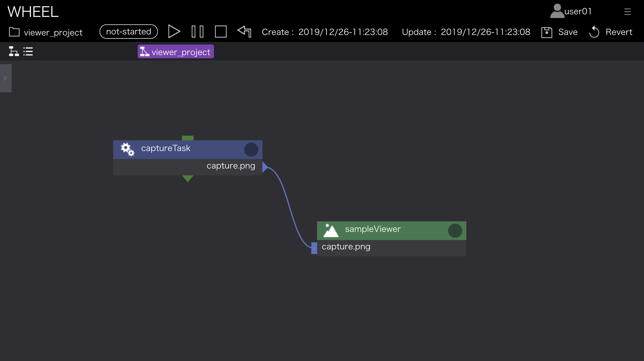The height and width of the screenshot is (361, 644).
Task: Click the captureTask gears icon
Action: (x=127, y=149)
